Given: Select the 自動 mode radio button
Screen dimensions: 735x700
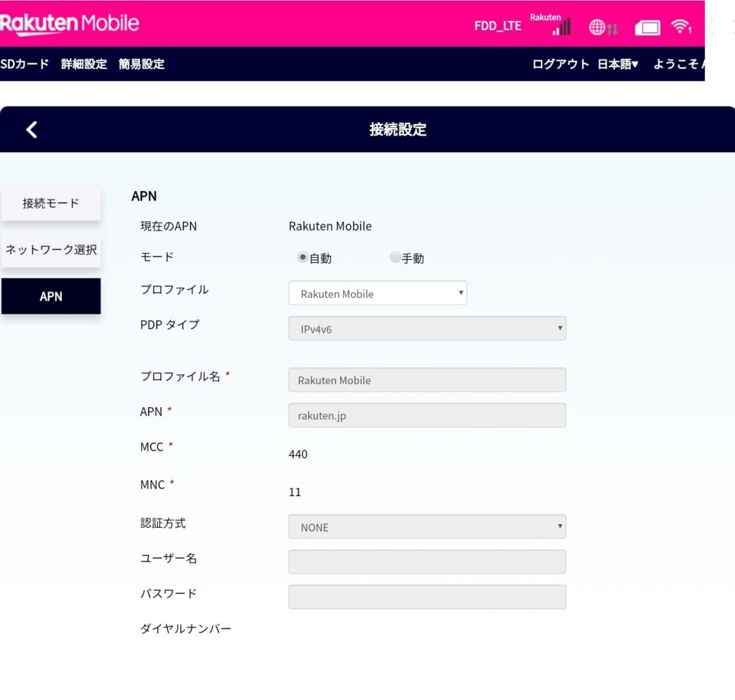Looking at the screenshot, I should click(302, 257).
